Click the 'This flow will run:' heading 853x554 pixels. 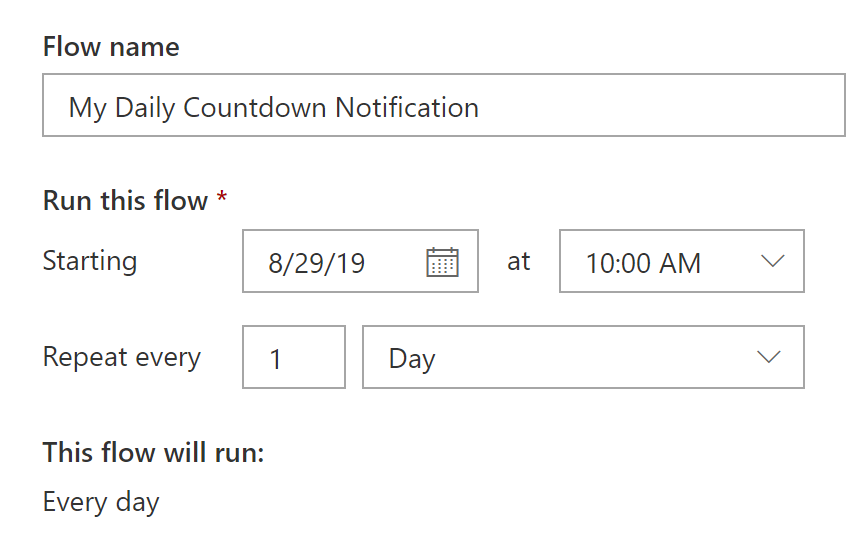click(x=153, y=453)
